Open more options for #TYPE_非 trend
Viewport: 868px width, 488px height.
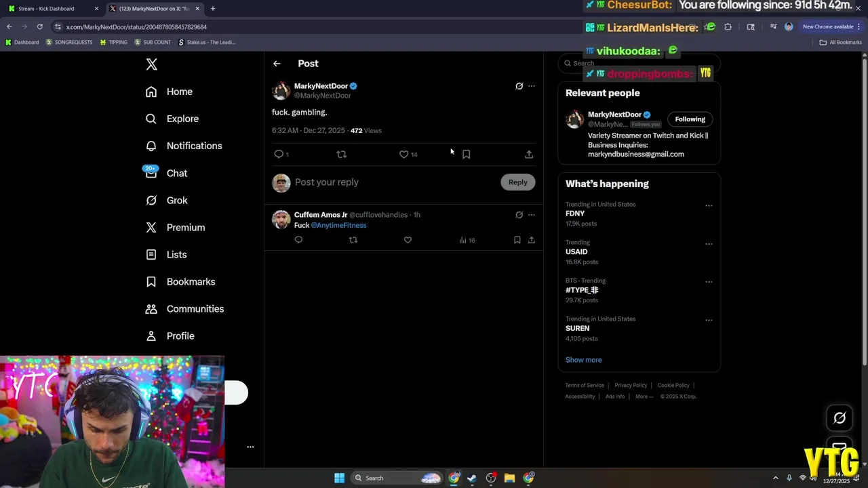pos(709,282)
